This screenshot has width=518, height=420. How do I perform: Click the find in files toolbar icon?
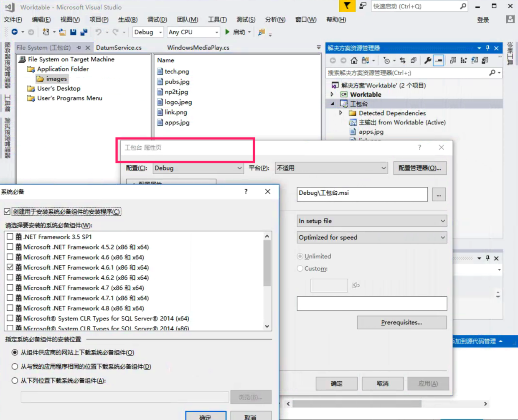(x=262, y=32)
